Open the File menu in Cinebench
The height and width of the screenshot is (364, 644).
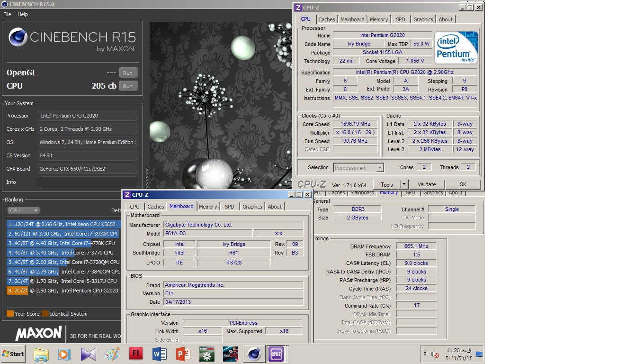[x=7, y=14]
